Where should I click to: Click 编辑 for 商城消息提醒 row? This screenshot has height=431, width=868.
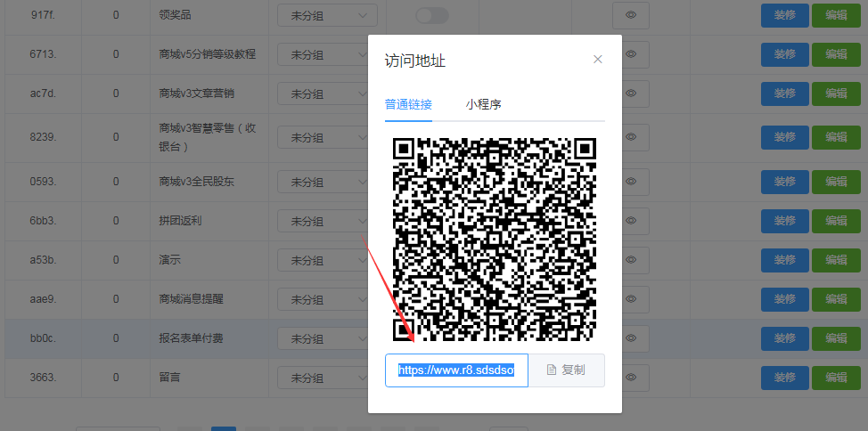pyautogui.click(x=836, y=299)
